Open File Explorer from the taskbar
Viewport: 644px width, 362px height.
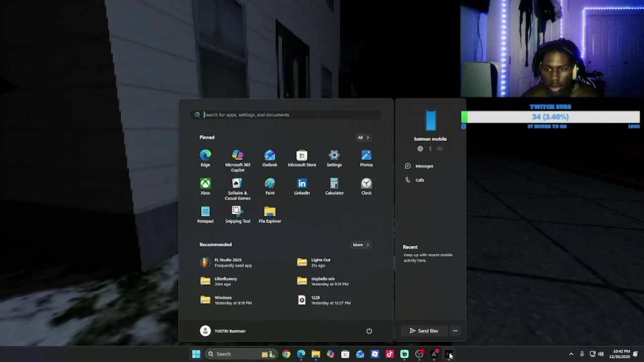(x=315, y=354)
